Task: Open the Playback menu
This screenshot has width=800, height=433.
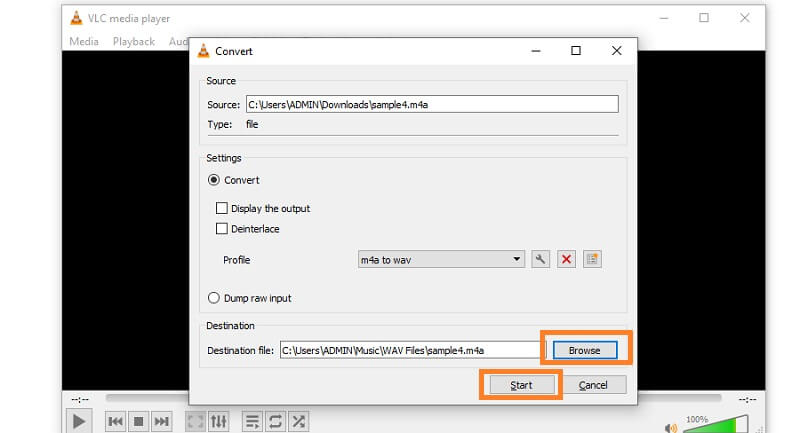Action: coord(133,41)
